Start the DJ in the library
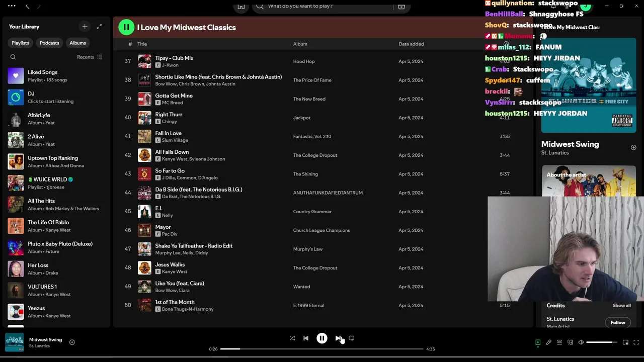 [55, 97]
